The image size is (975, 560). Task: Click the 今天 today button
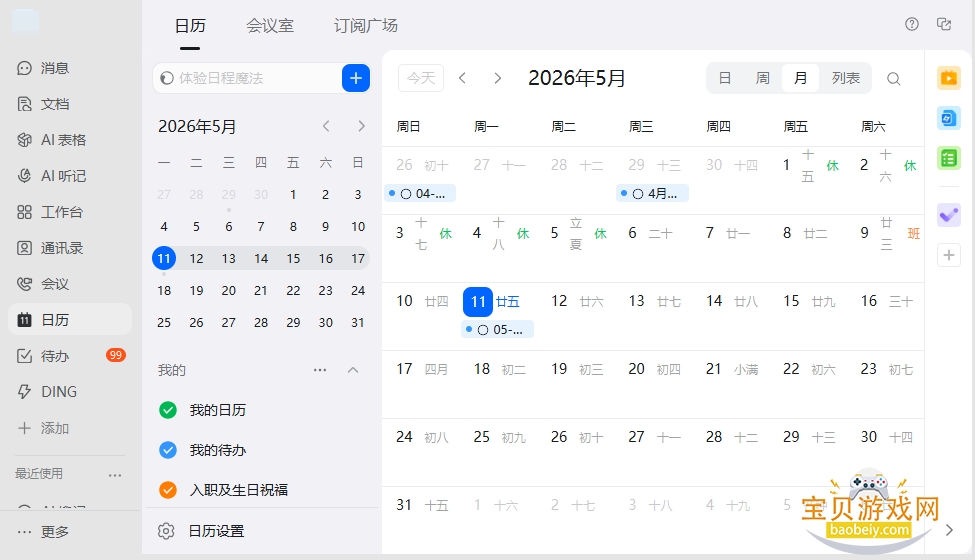click(421, 78)
